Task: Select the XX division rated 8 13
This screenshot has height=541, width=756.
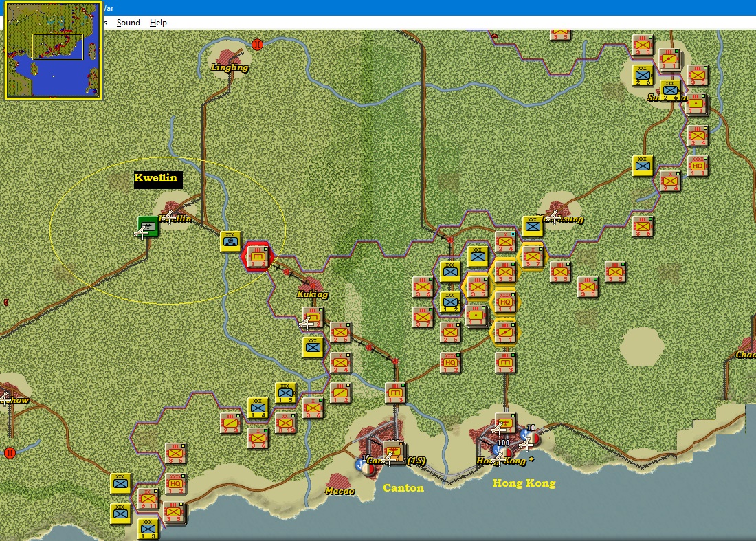Action: coord(285,423)
